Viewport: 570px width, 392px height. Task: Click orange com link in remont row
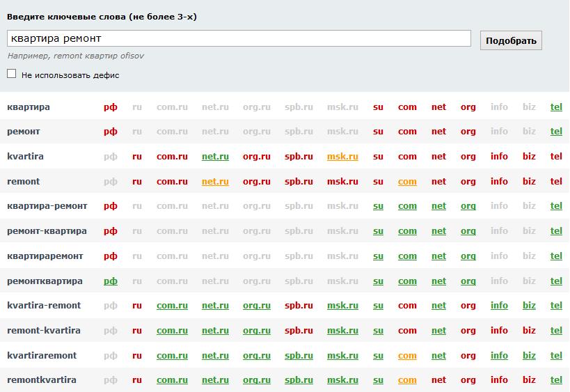[407, 182]
